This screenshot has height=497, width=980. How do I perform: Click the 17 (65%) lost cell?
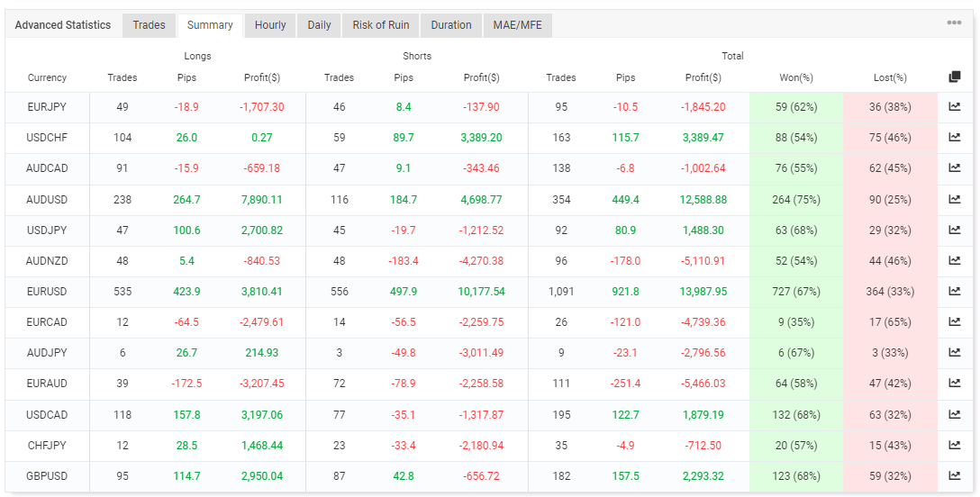coord(890,322)
